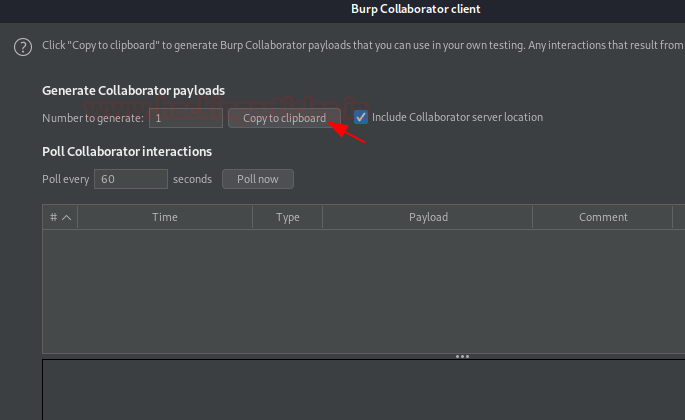Click Copy to clipboard button

pyautogui.click(x=284, y=118)
